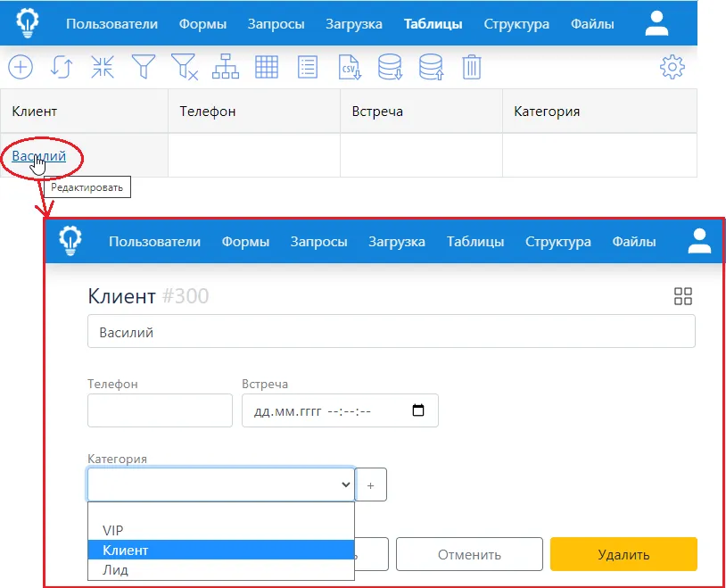The width and height of the screenshot is (726, 588).
Task: Switch to the list view icon
Action: 308,67
